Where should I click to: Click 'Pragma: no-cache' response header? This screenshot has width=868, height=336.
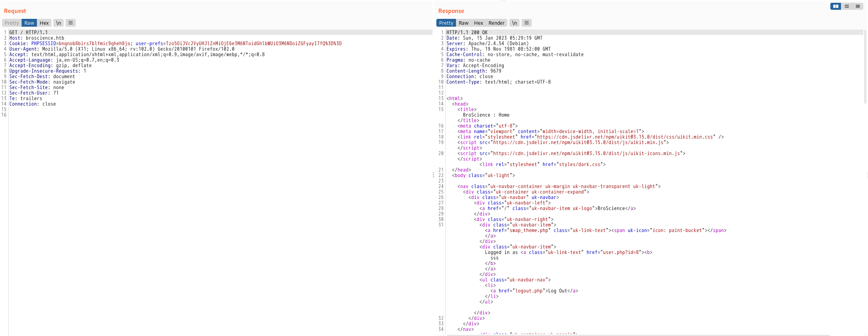coord(469,60)
